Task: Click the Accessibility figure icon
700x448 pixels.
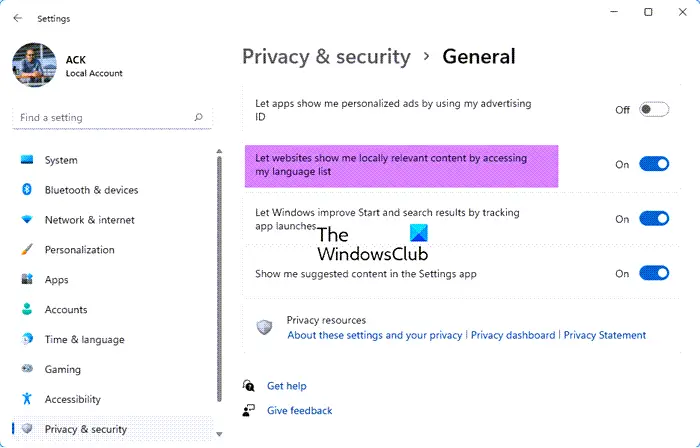Action: tap(27, 398)
